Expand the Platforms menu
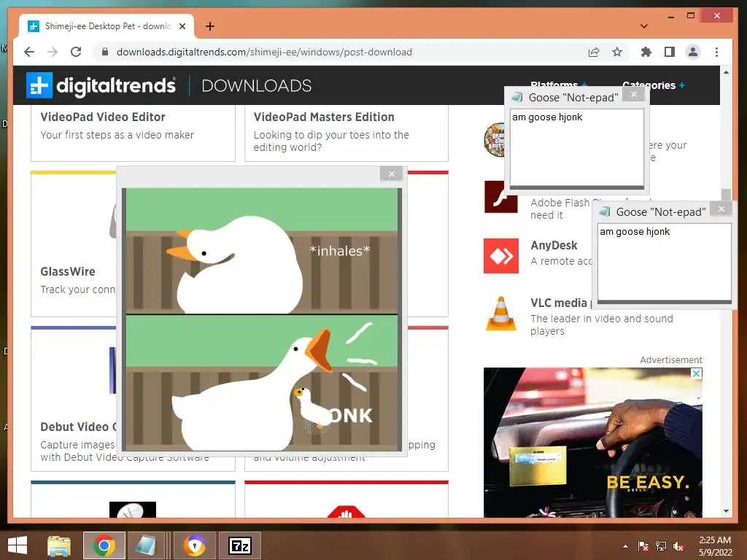The height and width of the screenshot is (560, 747). pos(558,85)
